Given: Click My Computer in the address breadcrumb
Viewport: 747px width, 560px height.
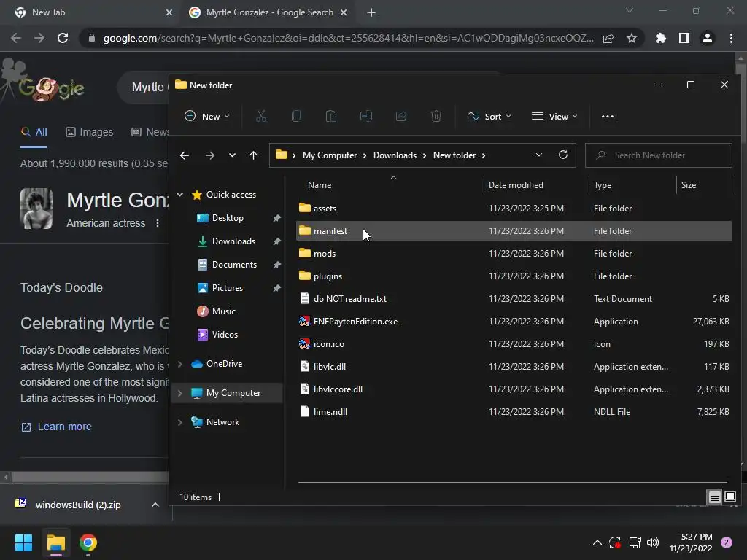Looking at the screenshot, I should click(330, 155).
